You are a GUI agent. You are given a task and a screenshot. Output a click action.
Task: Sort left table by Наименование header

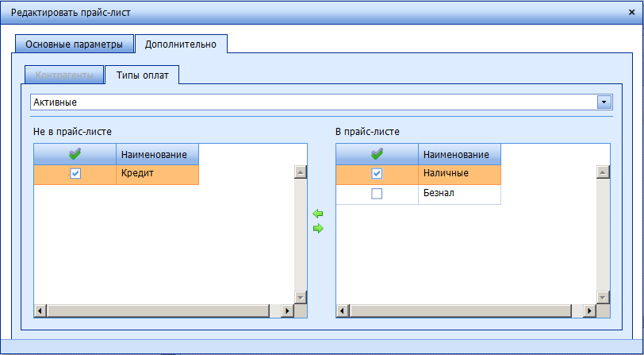click(x=157, y=154)
